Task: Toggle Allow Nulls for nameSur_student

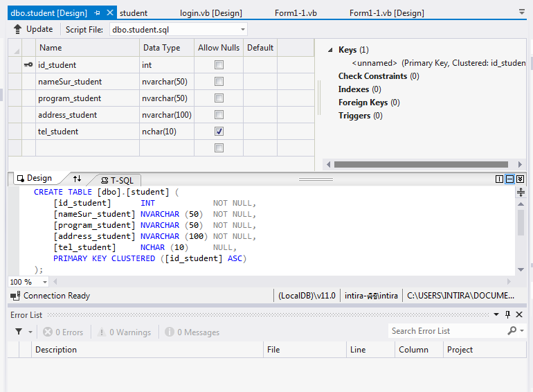Action: (219, 81)
